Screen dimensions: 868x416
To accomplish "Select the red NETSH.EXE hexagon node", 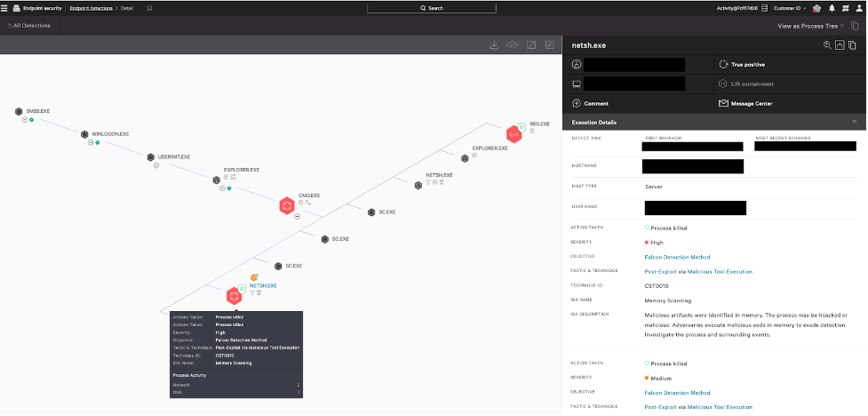I will click(x=235, y=296).
